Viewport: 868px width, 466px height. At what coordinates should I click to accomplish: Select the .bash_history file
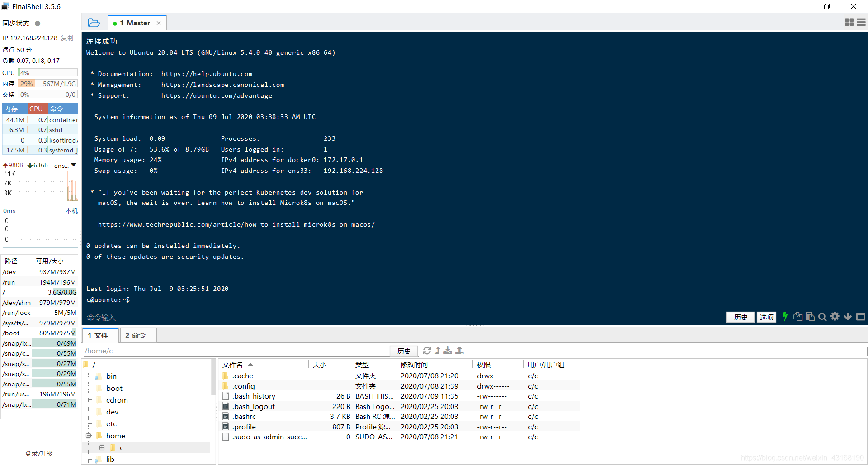pos(400,396)
